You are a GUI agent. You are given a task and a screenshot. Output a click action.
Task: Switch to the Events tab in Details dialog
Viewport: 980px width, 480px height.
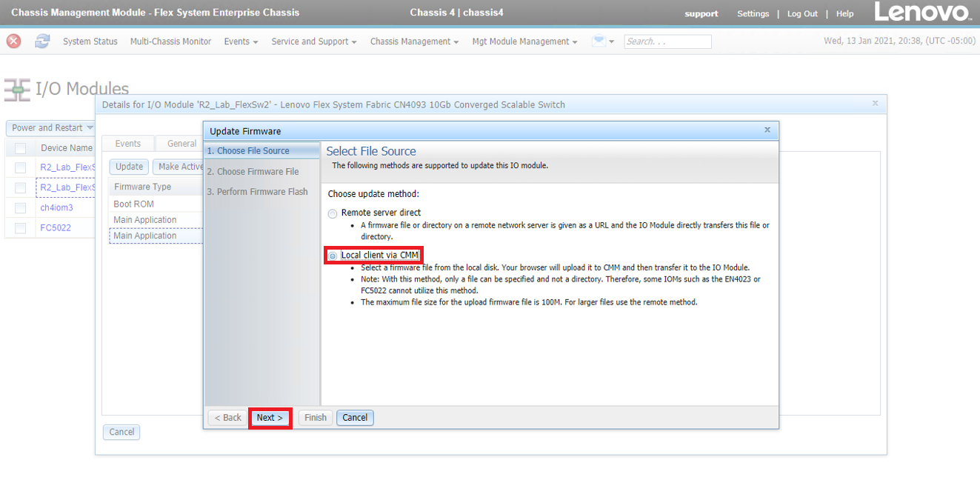coord(128,144)
